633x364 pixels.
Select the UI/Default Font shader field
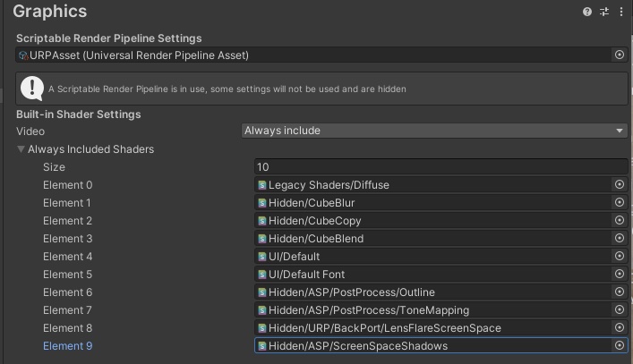tap(430, 275)
